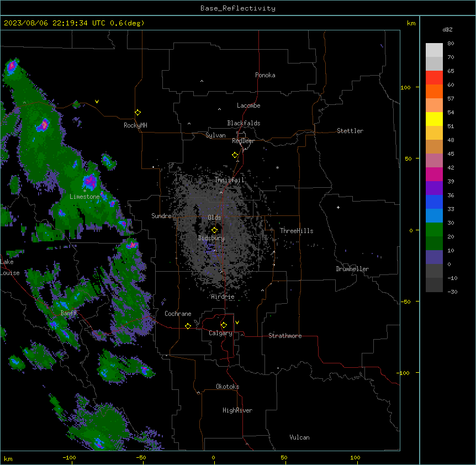Click the dBZ legend heading
This screenshot has width=476, height=465.
click(447, 29)
